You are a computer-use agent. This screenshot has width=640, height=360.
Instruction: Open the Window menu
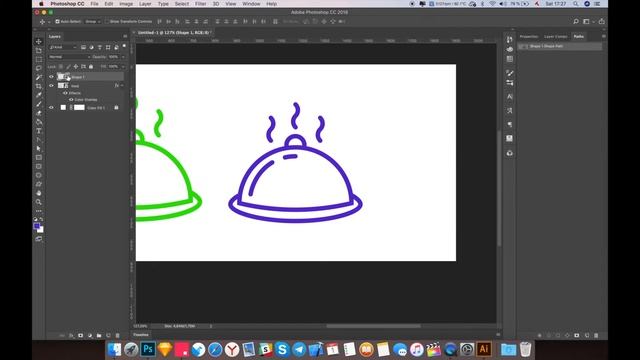251,4
